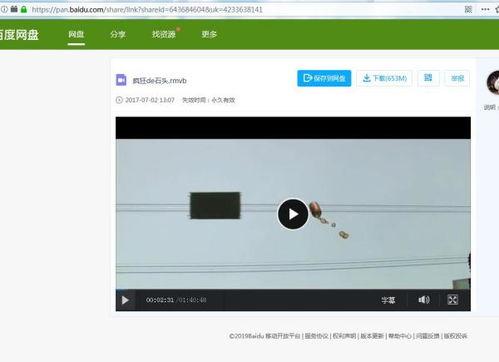This screenshot has height=362, width=499.
Task: Click the share date 2017-07-02 text
Action: click(x=150, y=100)
